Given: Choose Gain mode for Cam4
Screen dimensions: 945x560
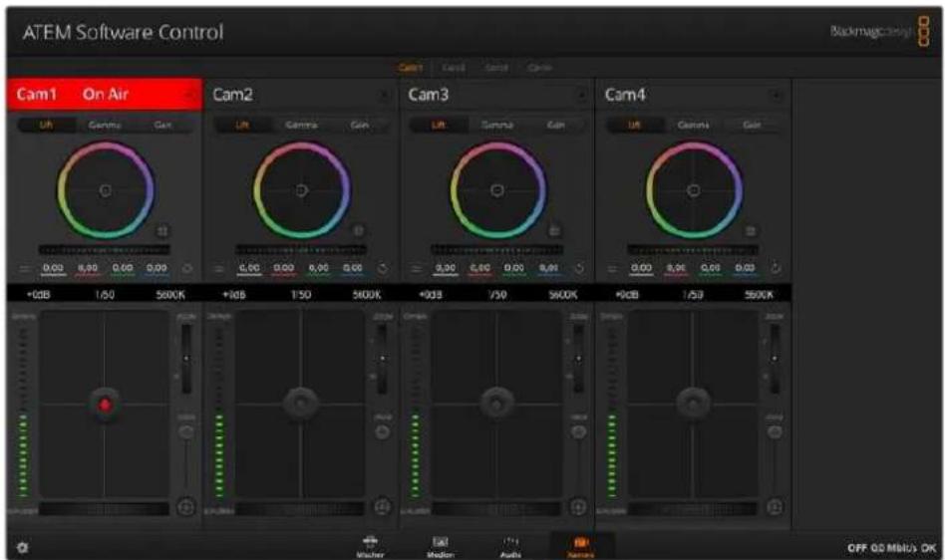Looking at the screenshot, I should pos(752,125).
